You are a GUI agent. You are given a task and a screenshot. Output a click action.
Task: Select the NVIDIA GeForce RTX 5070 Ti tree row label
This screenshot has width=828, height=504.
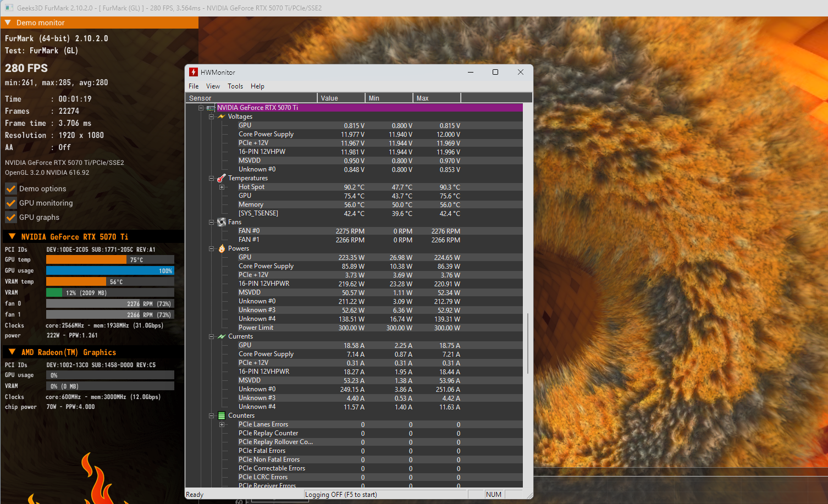257,108
